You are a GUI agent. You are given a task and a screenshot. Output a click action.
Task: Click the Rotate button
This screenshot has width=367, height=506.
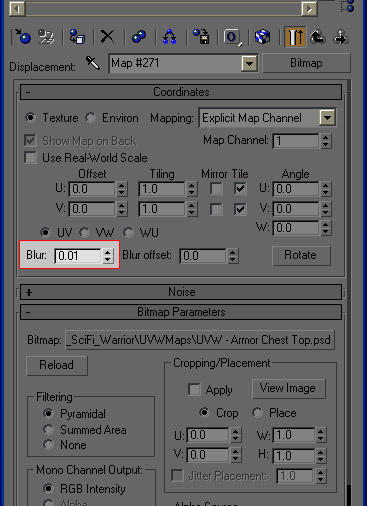(x=301, y=255)
